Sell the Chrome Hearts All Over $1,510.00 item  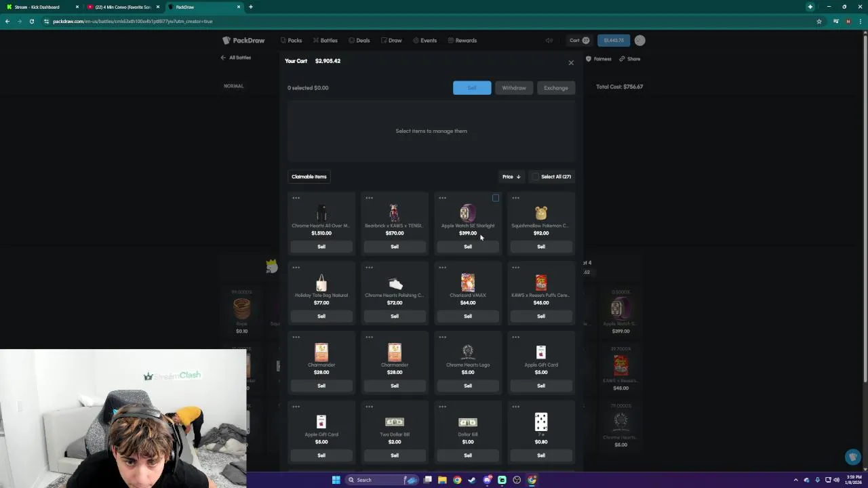321,247
